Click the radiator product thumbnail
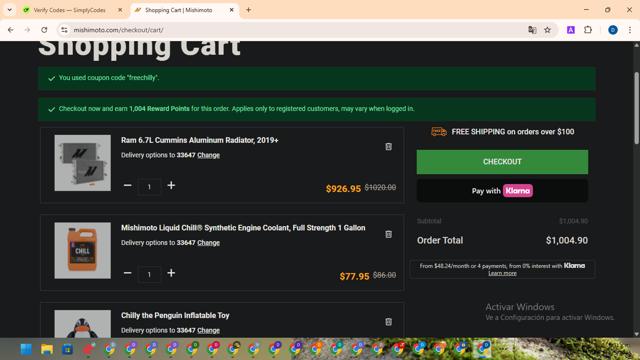640x360 pixels. pyautogui.click(x=82, y=163)
